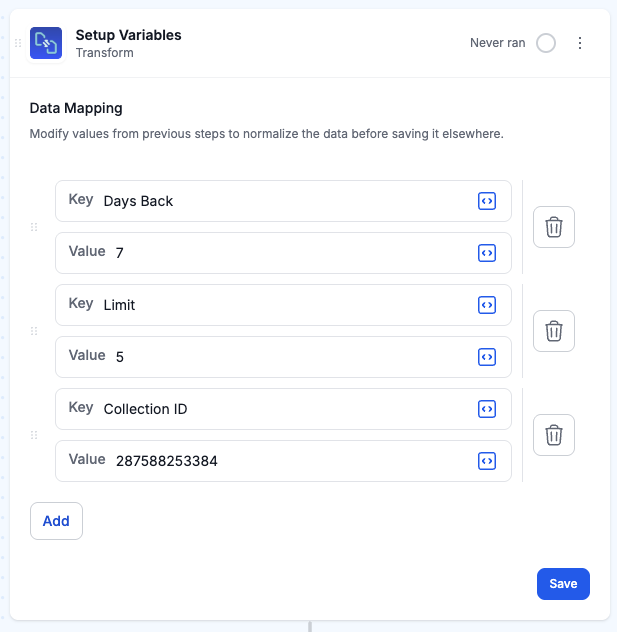Open the three-dot step options menu
The height and width of the screenshot is (632, 617).
580,43
